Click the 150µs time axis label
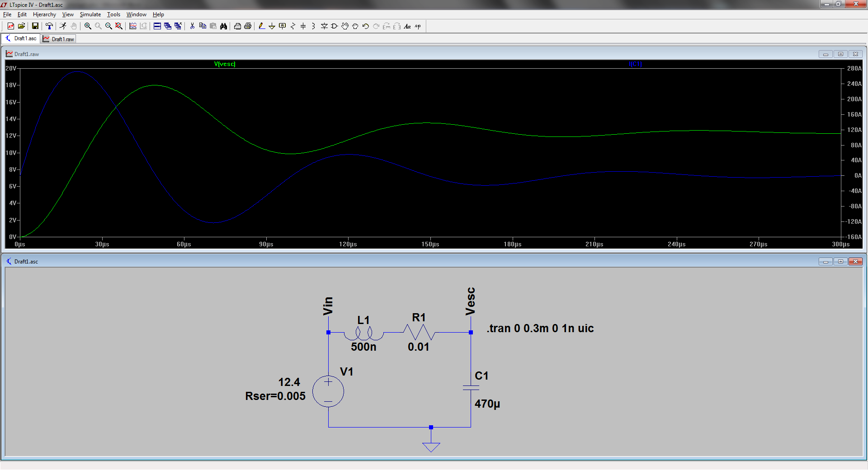Image resolution: width=868 pixels, height=470 pixels. 430,244
